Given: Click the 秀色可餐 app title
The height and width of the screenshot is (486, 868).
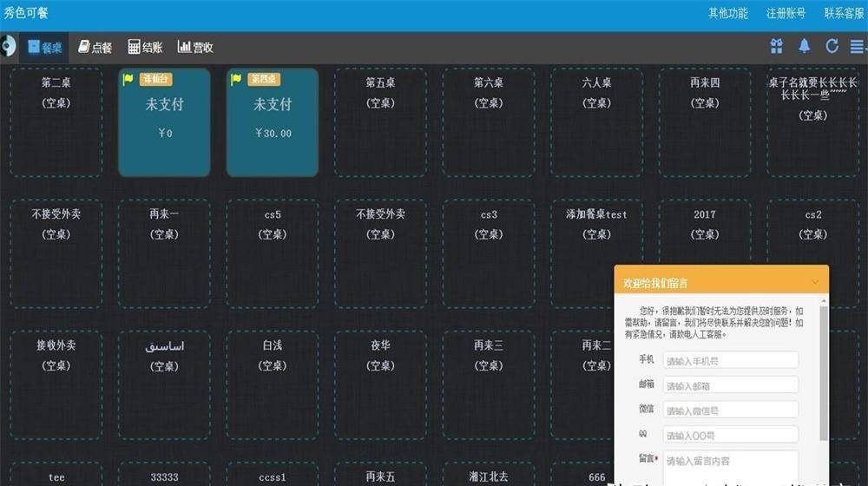Looking at the screenshot, I should [26, 13].
